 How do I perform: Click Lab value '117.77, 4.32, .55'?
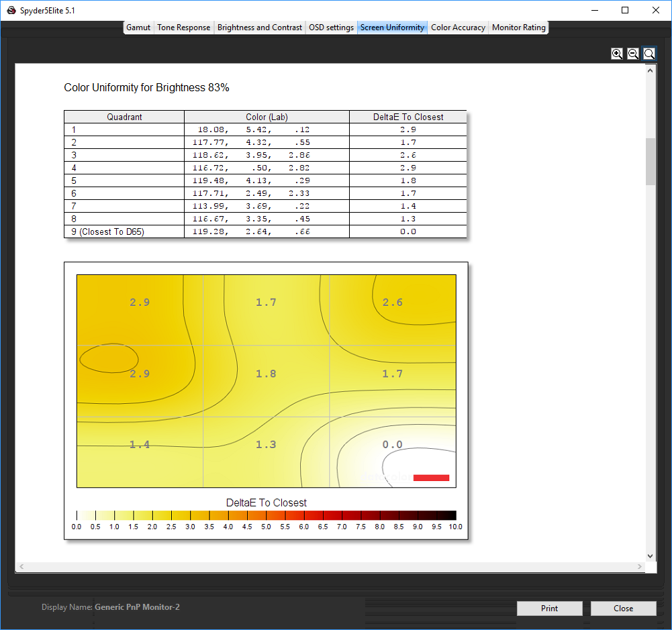[251, 142]
